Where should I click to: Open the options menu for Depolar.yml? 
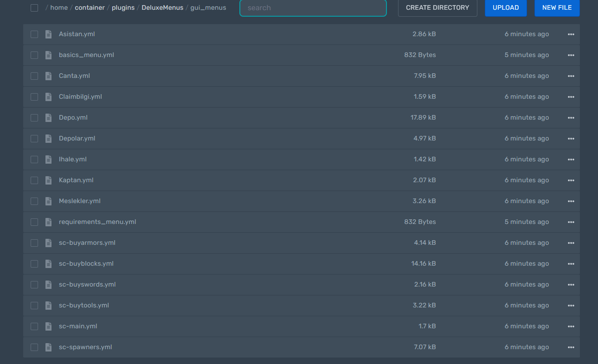tap(571, 139)
